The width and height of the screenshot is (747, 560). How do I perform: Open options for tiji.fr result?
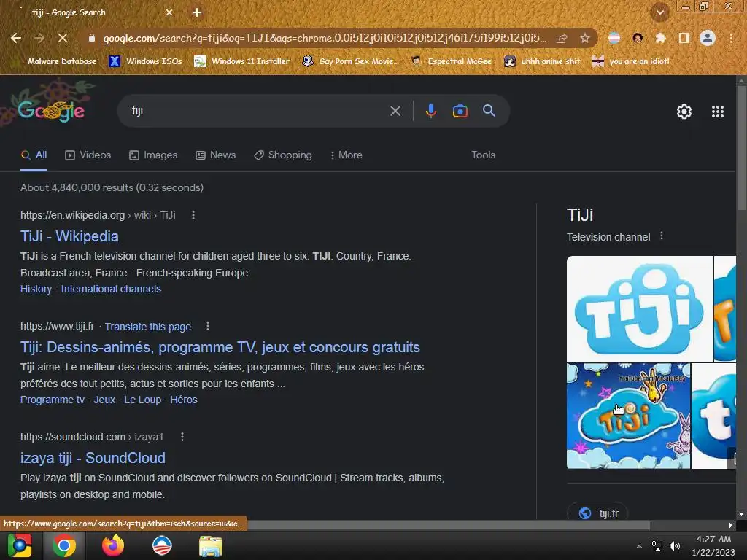pos(208,326)
